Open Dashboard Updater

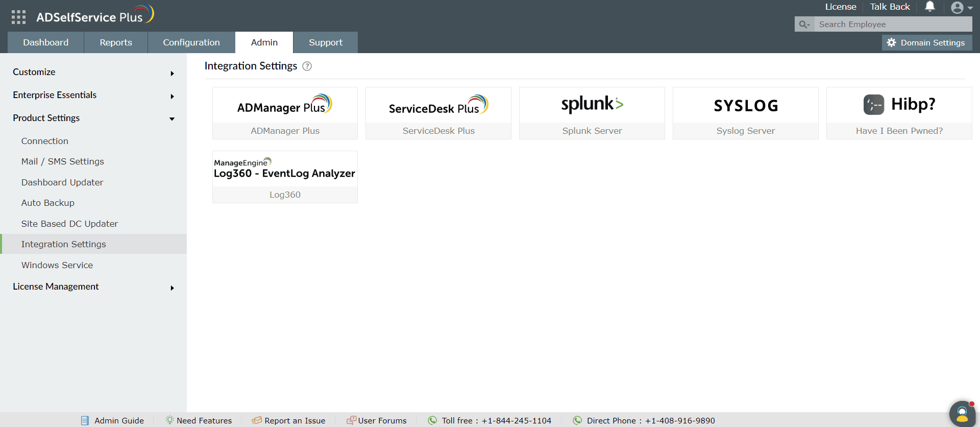[62, 182]
